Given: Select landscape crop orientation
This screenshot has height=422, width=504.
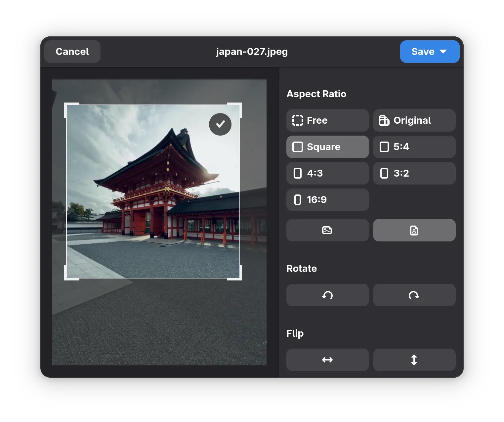Looking at the screenshot, I should coord(327,230).
